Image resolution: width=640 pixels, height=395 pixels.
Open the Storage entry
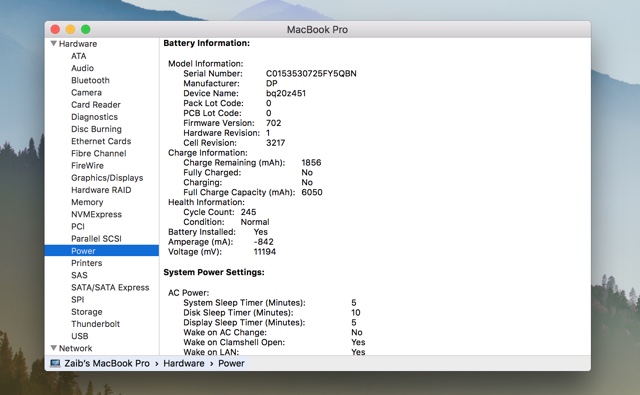pyautogui.click(x=87, y=312)
